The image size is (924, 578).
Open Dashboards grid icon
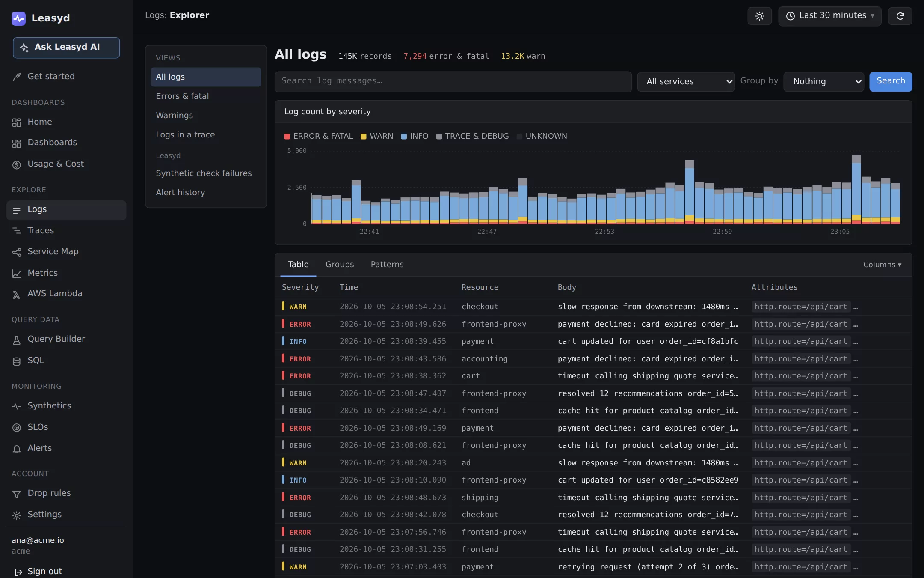17,143
